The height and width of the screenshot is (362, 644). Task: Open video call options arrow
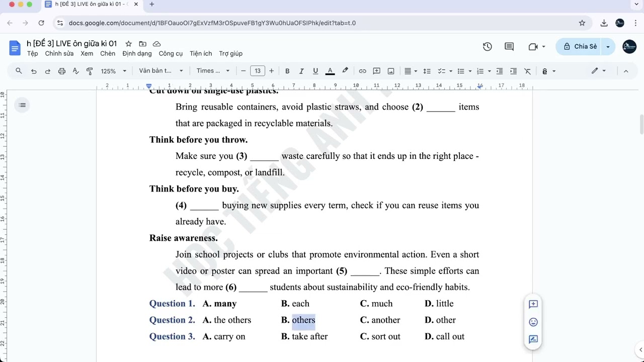(544, 47)
